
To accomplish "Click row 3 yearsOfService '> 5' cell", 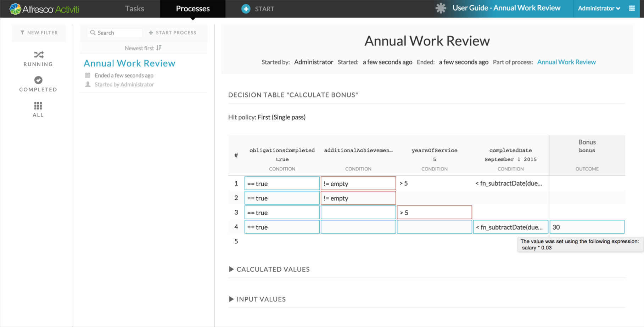I will (x=434, y=213).
